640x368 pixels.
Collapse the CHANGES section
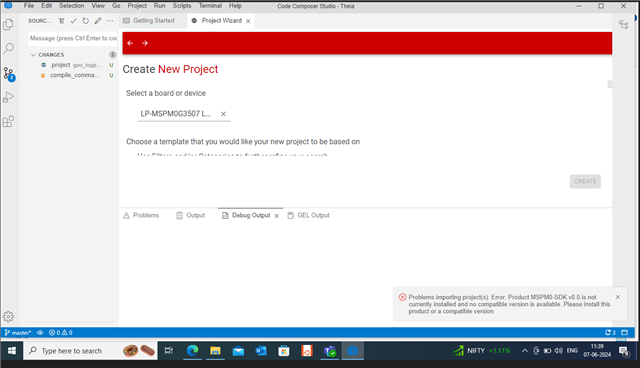tap(33, 55)
